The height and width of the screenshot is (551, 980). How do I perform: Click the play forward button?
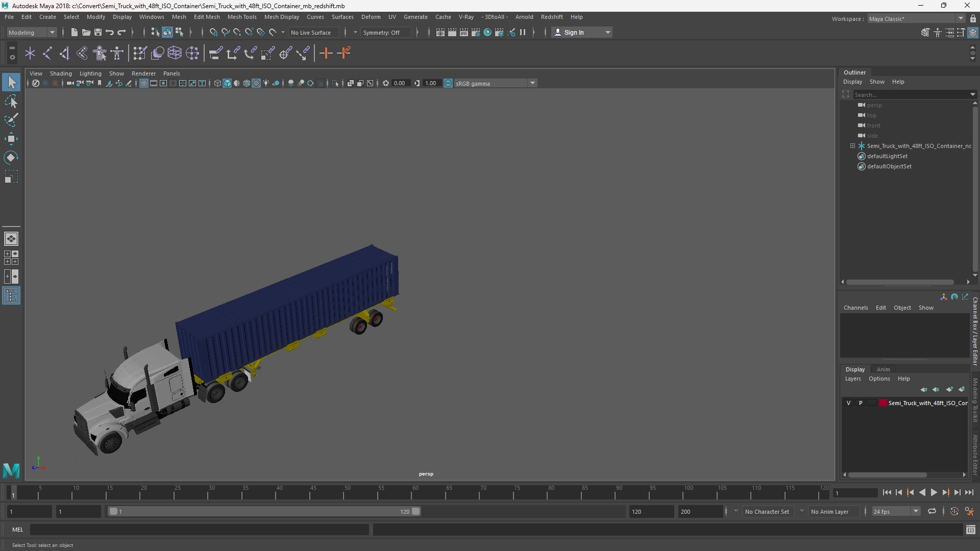tap(934, 492)
